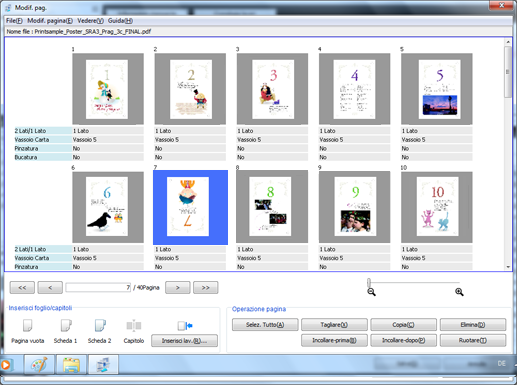Select page 4 thumbnail
This screenshot has height=385, width=517.
point(354,89)
